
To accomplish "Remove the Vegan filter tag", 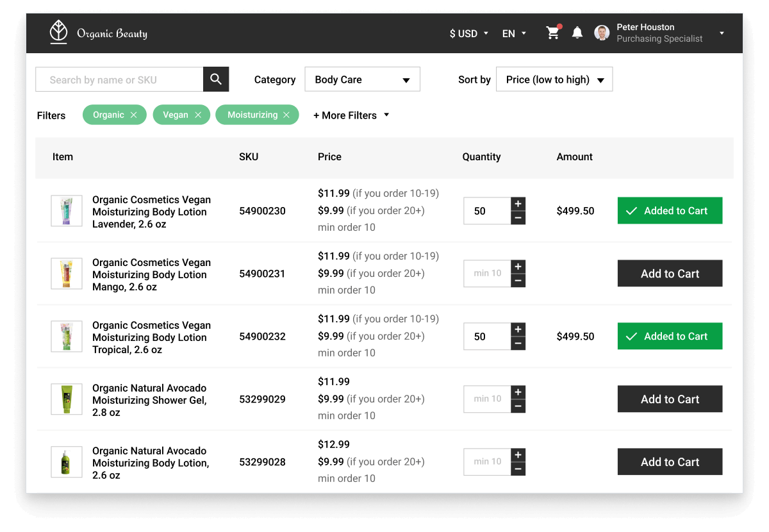I will tap(198, 115).
